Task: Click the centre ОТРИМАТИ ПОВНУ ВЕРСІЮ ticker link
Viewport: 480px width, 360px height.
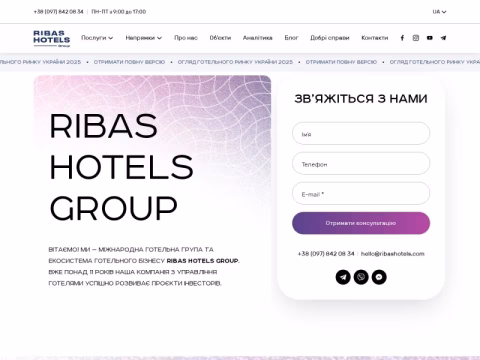Action: [341, 62]
